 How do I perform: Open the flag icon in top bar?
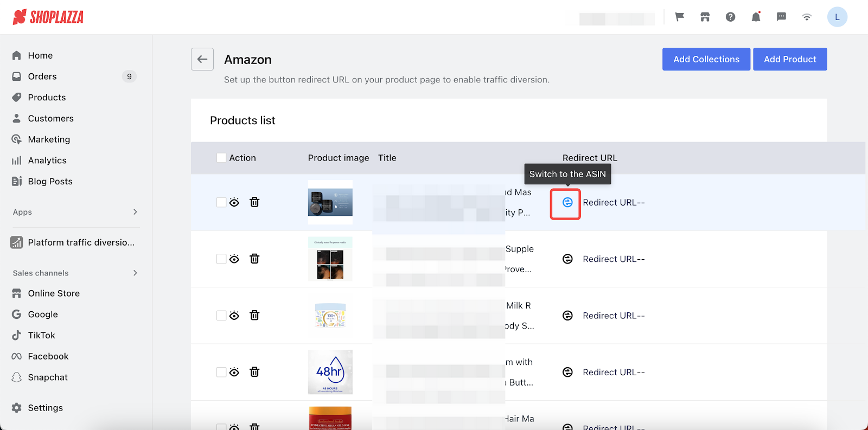pos(680,17)
